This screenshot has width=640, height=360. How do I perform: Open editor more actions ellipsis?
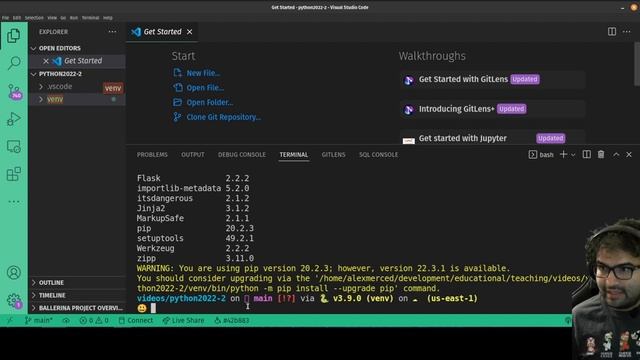click(627, 32)
